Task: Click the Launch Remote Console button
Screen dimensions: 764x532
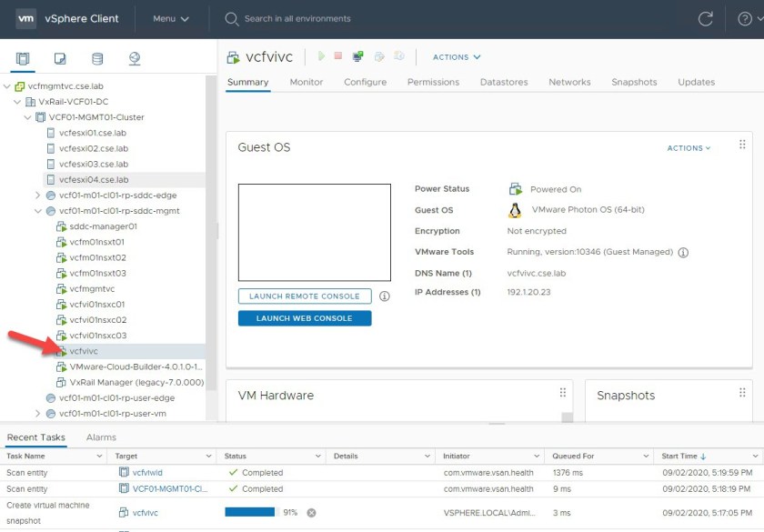Action: [x=305, y=296]
